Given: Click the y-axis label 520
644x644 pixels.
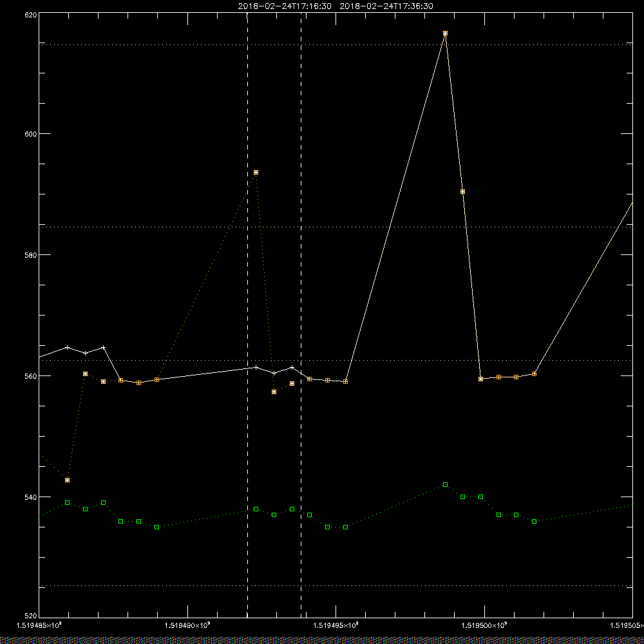Looking at the screenshot, I should pyautogui.click(x=32, y=616).
